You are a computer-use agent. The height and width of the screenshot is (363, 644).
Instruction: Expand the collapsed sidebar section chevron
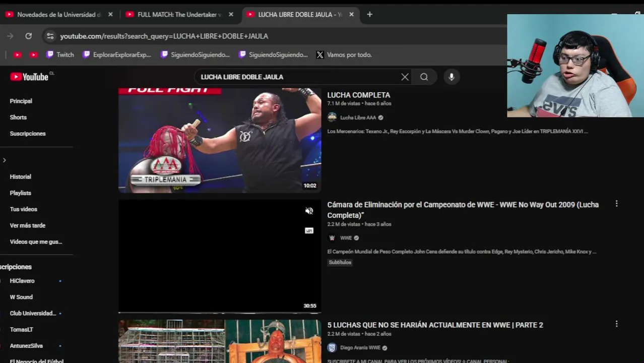(x=5, y=160)
